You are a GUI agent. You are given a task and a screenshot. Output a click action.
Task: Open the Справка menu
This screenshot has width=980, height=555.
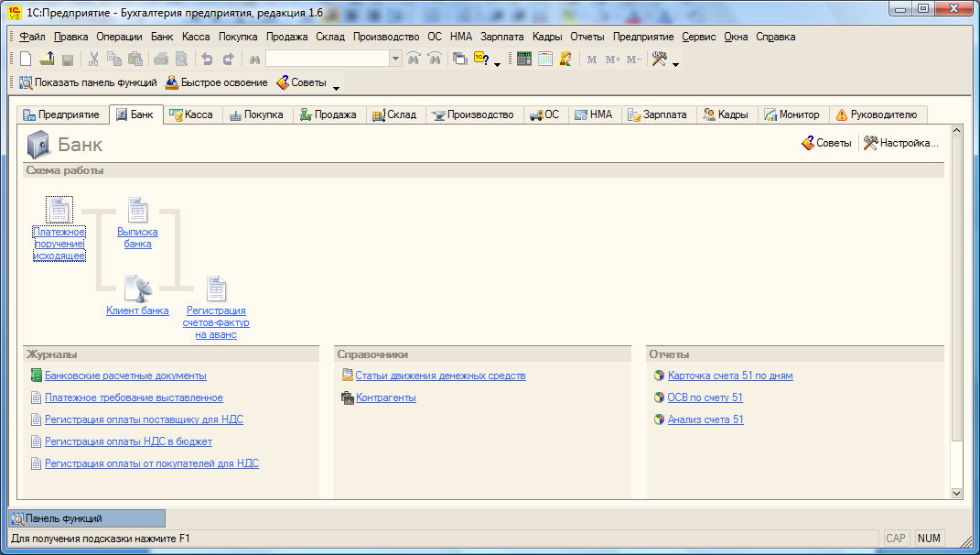[776, 37]
